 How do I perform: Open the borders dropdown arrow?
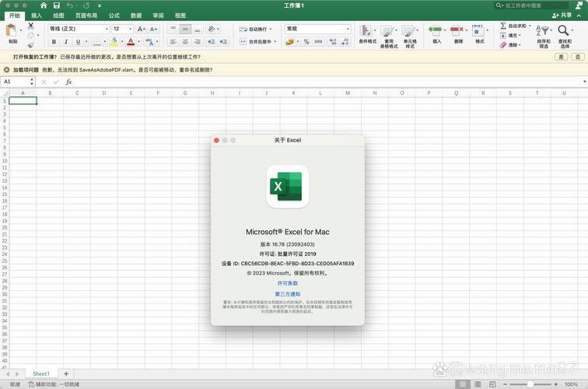[104, 42]
